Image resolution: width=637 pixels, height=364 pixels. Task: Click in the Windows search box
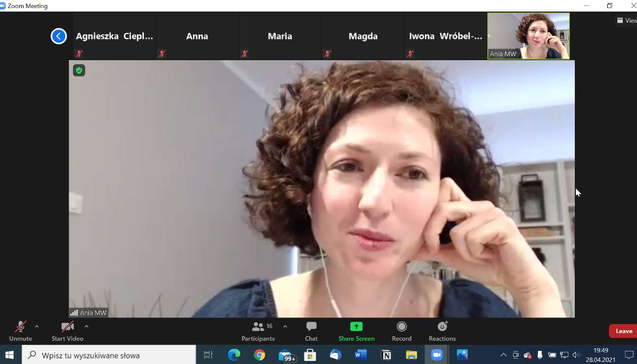[x=109, y=355]
